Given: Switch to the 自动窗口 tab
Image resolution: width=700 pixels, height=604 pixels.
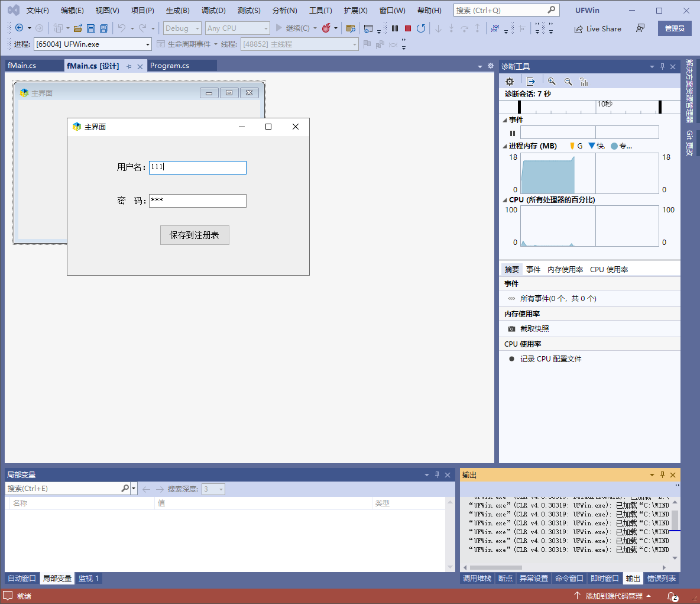Looking at the screenshot, I should 22,578.
